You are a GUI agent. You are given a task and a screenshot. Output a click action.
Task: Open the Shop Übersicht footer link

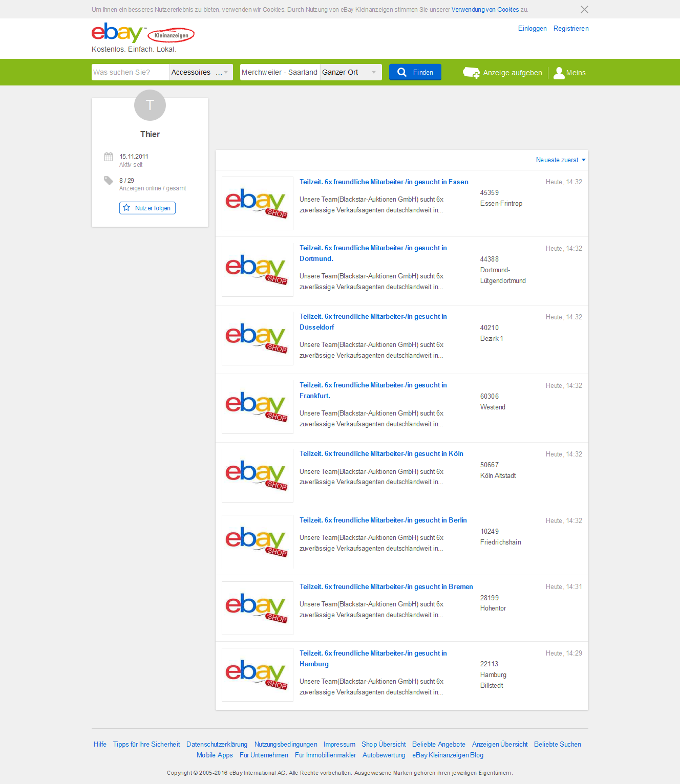coord(384,744)
